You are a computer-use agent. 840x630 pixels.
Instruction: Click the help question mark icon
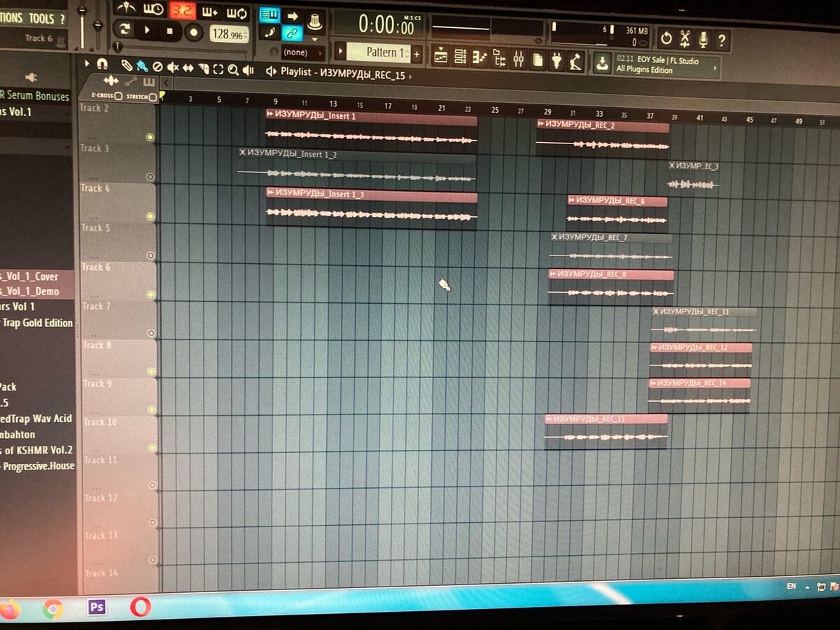click(x=721, y=41)
